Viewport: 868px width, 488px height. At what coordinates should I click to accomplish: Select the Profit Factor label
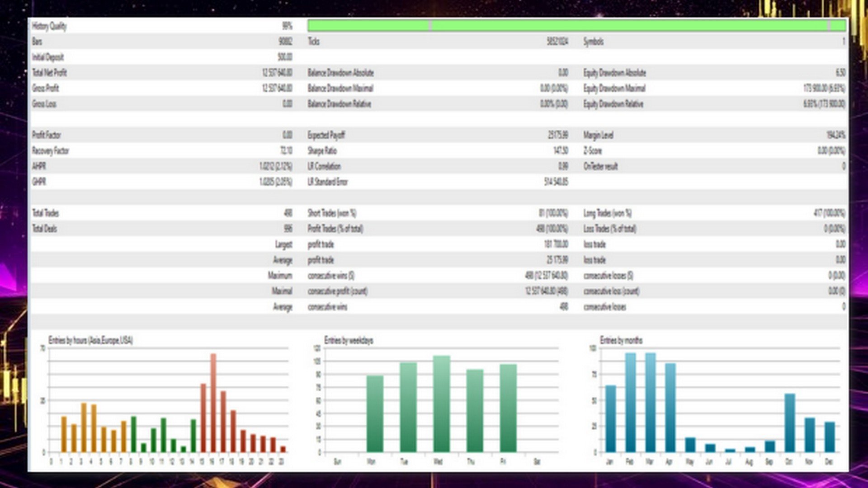[47, 135]
